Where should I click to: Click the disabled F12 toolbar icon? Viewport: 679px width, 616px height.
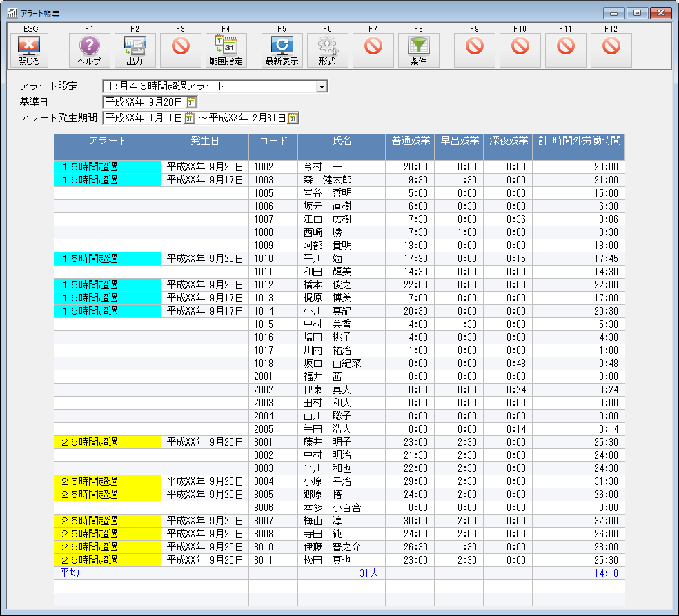click(611, 50)
